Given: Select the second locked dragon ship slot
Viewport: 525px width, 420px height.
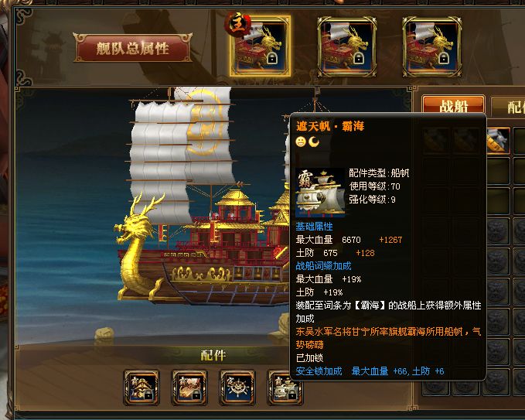Looking at the screenshot, I should (347, 46).
